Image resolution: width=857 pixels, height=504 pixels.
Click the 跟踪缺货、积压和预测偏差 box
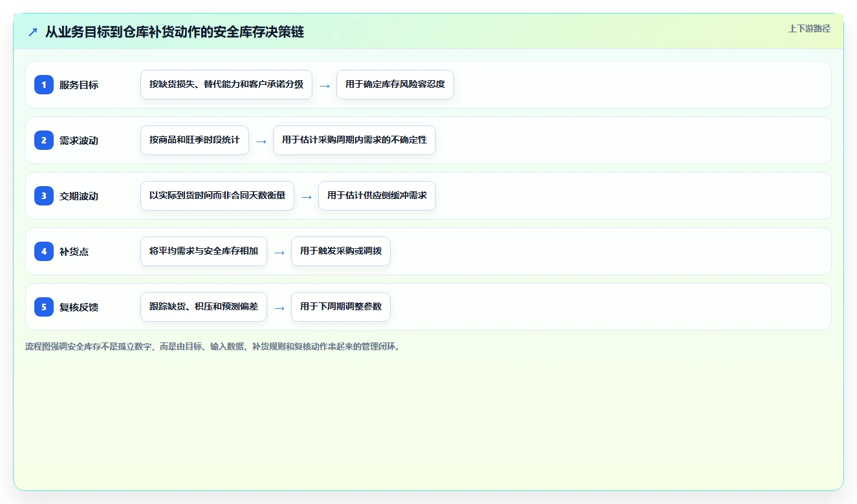(204, 307)
